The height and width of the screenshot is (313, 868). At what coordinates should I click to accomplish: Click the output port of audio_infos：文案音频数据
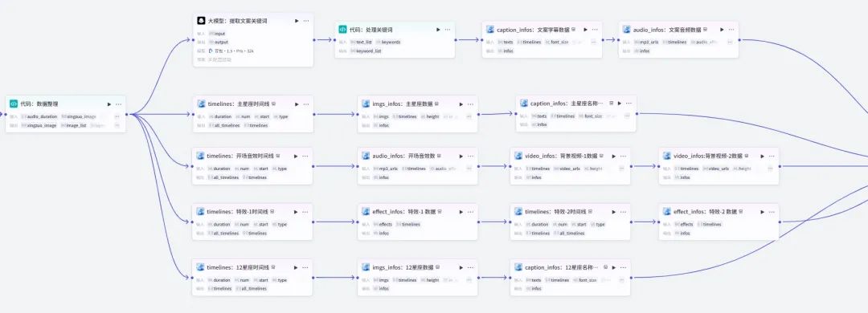coord(739,40)
